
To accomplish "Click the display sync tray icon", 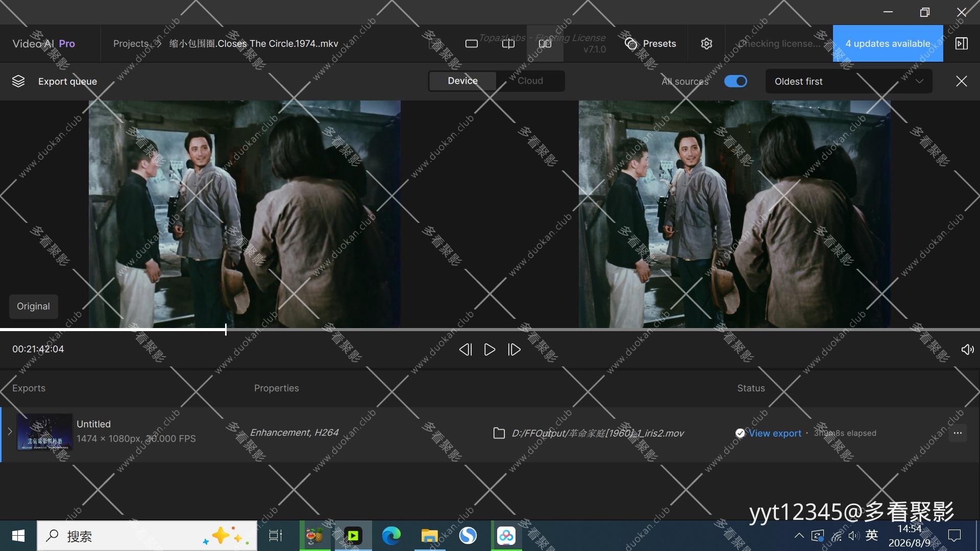I will (x=818, y=536).
